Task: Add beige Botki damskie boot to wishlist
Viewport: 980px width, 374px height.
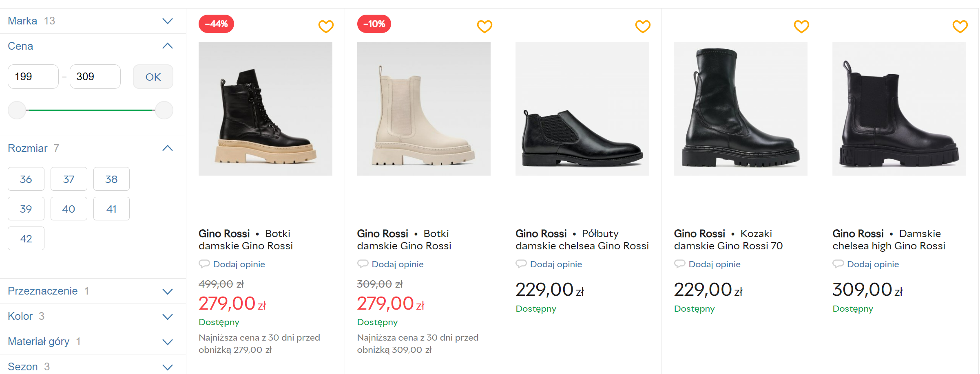Action: [484, 26]
